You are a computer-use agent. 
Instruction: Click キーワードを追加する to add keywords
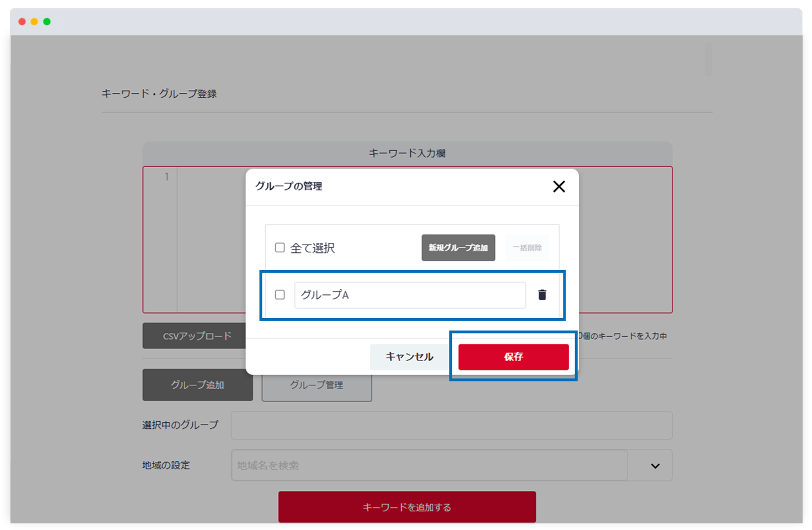(407, 506)
